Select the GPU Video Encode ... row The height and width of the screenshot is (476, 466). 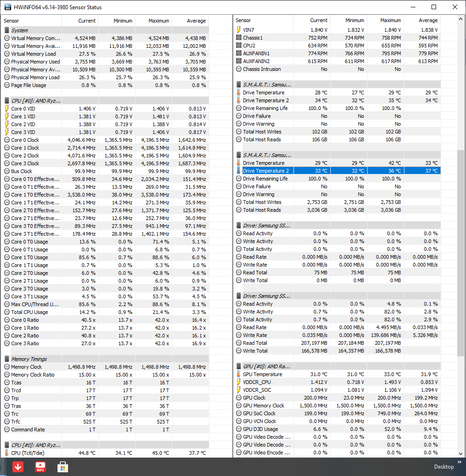click(337, 453)
